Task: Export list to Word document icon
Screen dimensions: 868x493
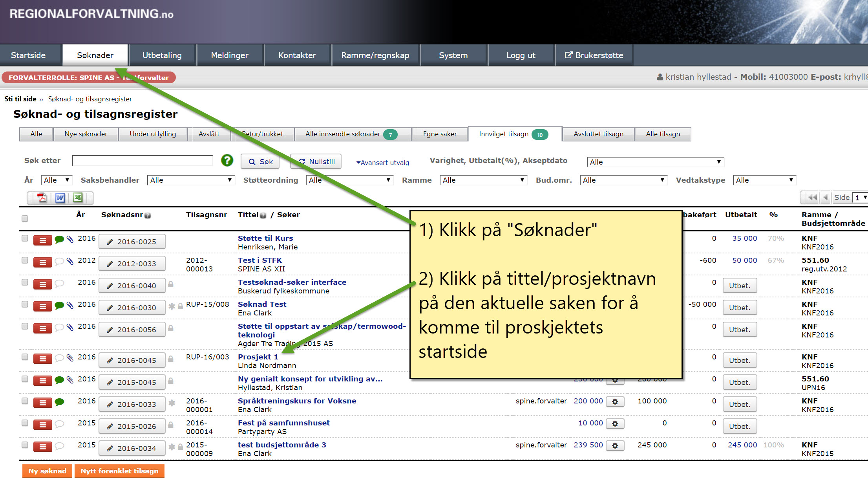Action: 60,198
